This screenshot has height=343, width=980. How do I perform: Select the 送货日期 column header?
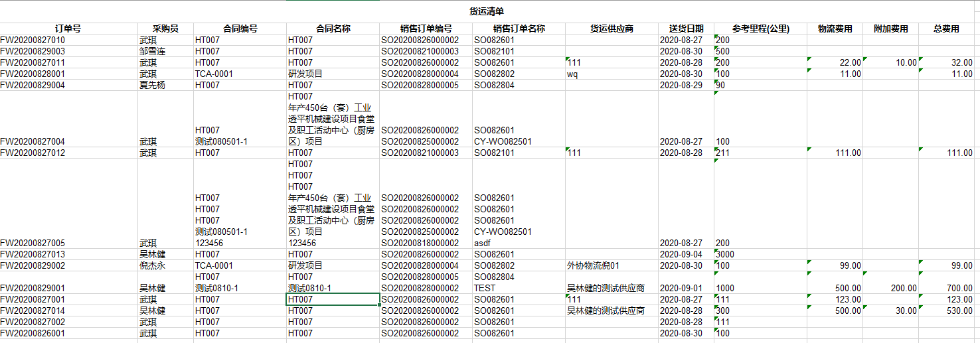click(x=686, y=29)
